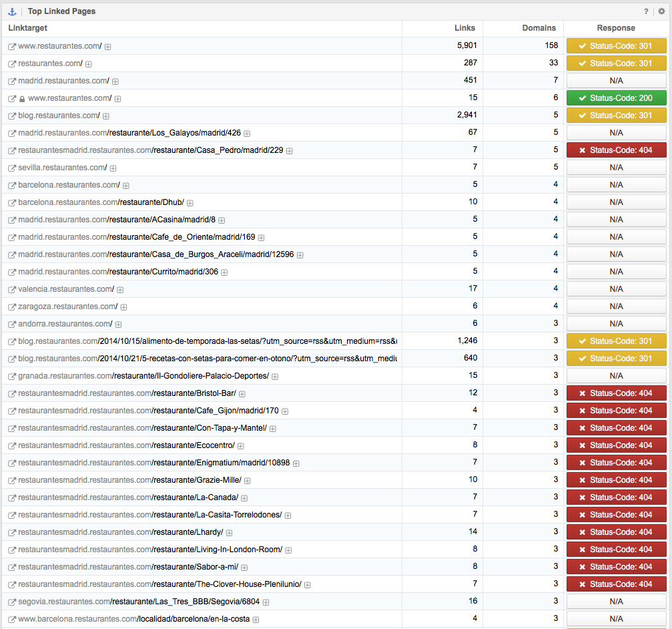Open external link icon for restaurantes.com/ row
This screenshot has width=672, height=629.
tap(11, 64)
